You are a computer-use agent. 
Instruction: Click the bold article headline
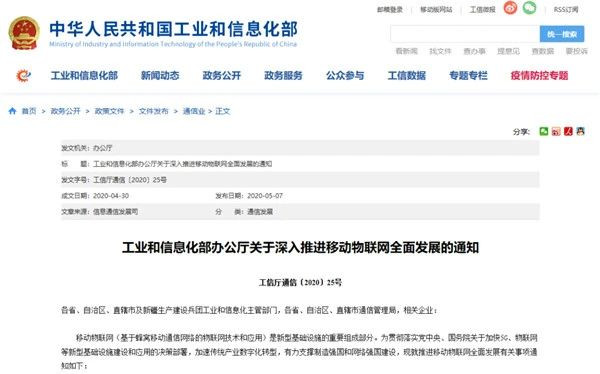tap(300, 248)
